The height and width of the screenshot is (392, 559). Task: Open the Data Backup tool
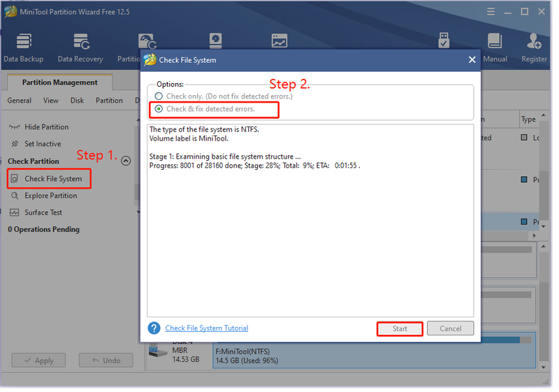24,48
